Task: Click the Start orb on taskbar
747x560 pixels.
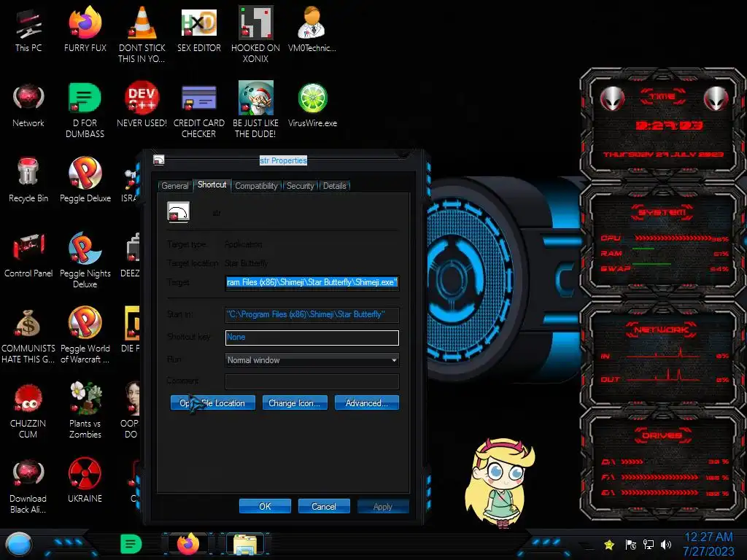Action: 18,544
